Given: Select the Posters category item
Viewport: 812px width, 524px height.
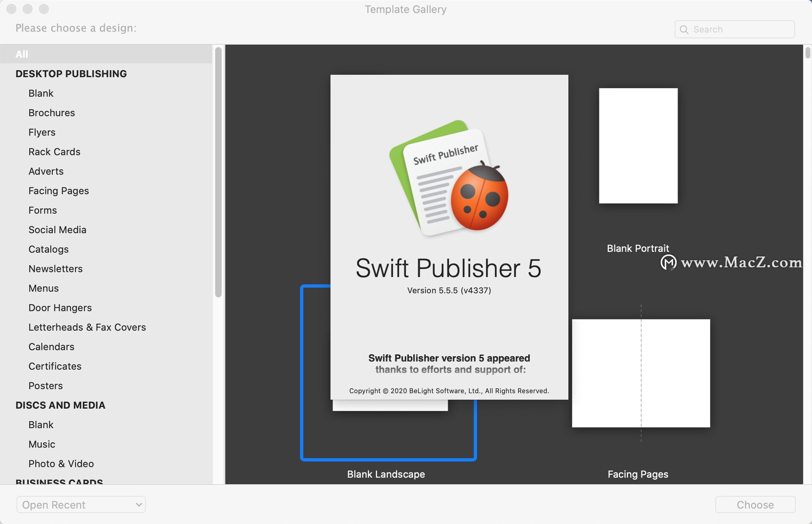Looking at the screenshot, I should click(46, 386).
